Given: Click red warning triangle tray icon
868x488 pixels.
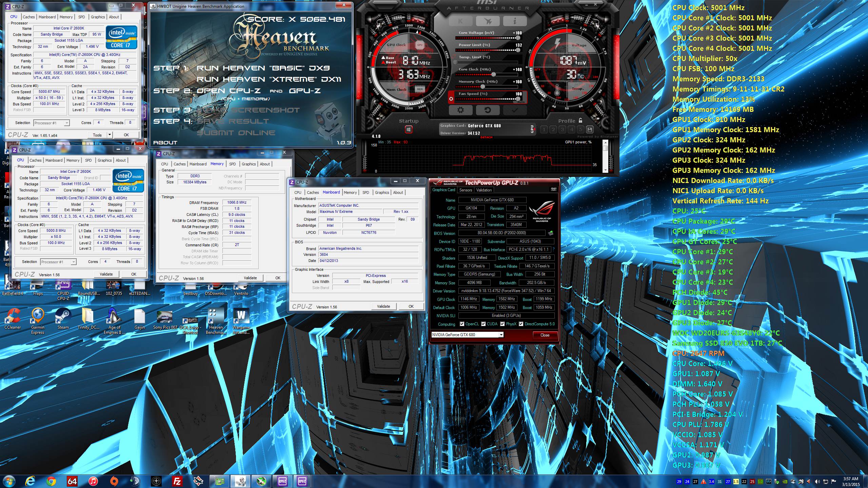Looking at the screenshot, I should point(703,482).
